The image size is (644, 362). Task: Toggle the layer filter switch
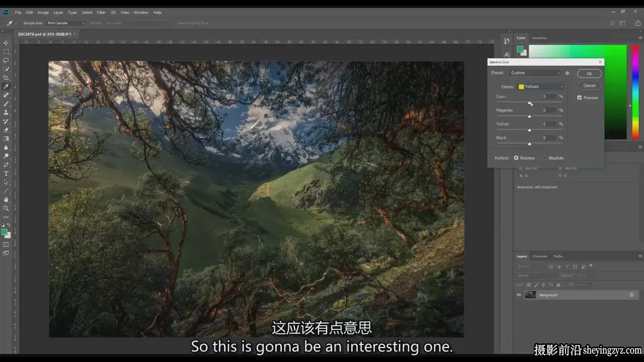[591, 265]
